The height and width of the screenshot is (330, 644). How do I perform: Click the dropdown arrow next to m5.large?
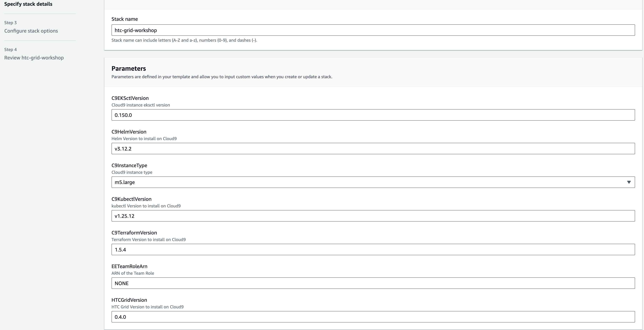(x=629, y=182)
